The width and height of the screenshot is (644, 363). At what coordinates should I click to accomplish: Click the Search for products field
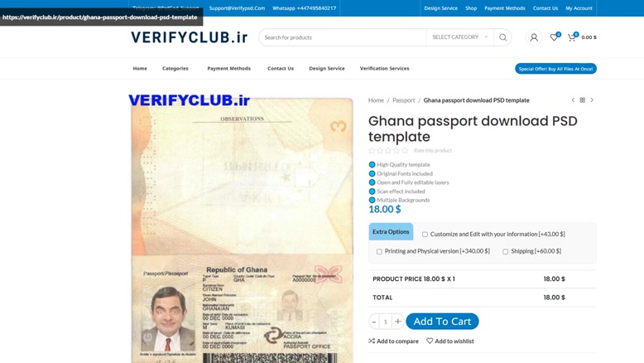pos(343,37)
